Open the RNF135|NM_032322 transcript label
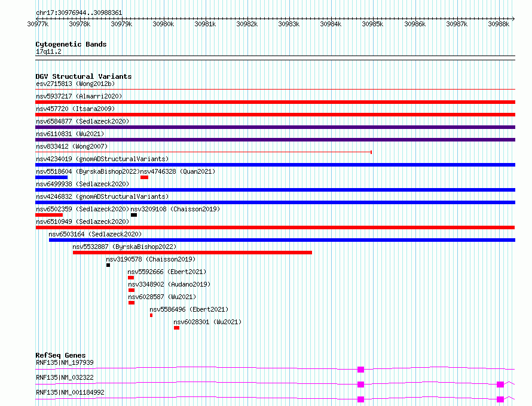Viewport: 532px width, 406px height. [65, 377]
